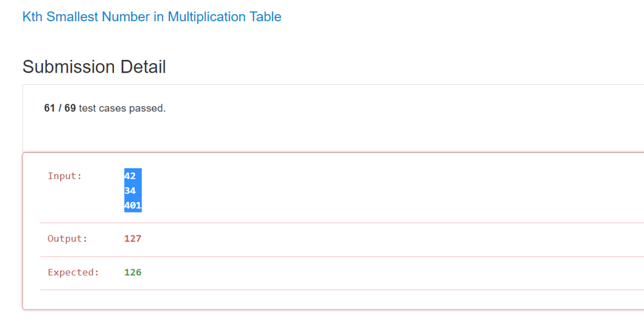Image resolution: width=644 pixels, height=325 pixels.
Task: Click the word "Table" in the title link
Action: 265,17
